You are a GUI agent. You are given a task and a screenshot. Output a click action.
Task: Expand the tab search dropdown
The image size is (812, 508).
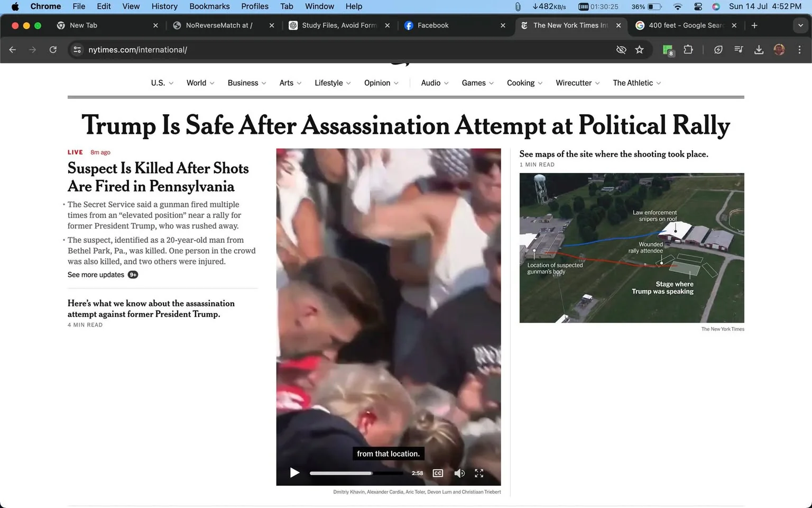point(800,25)
